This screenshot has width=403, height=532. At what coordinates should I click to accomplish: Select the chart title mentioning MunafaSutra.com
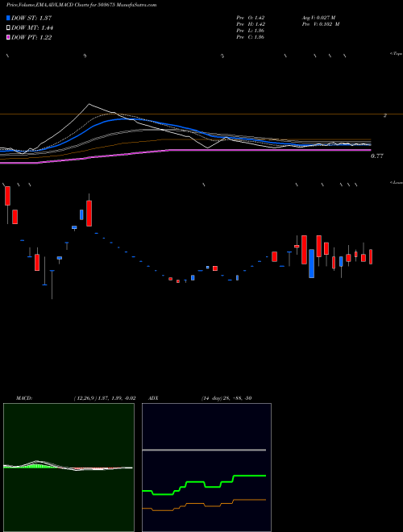[81, 6]
